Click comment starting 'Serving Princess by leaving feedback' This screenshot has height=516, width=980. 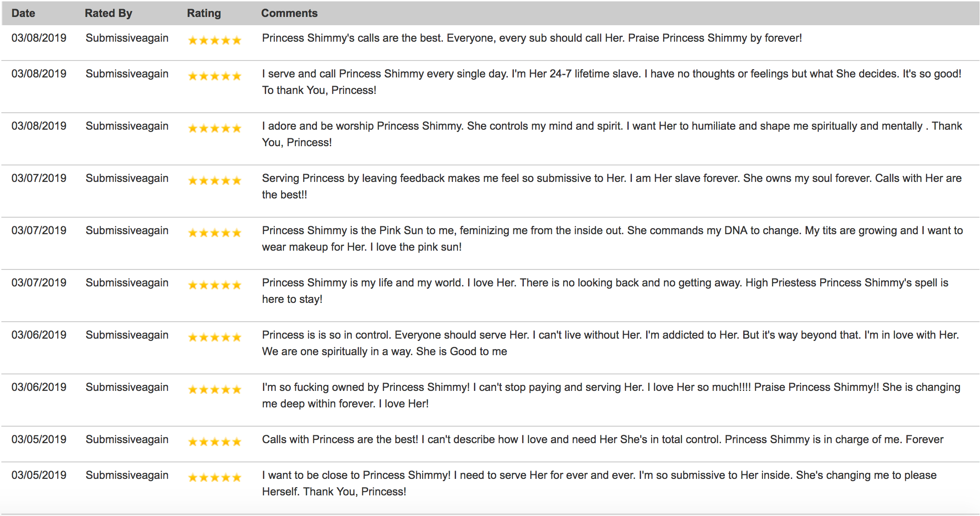(x=612, y=187)
